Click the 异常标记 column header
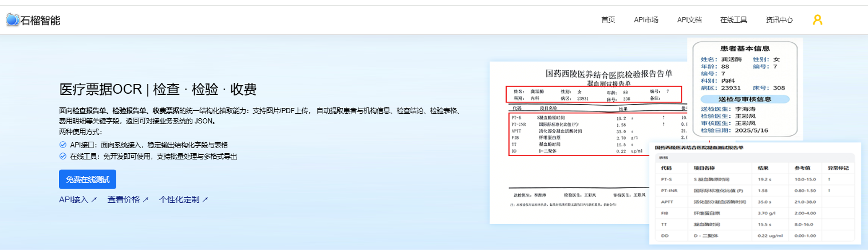This screenshot has height=252, width=868. 838,168
